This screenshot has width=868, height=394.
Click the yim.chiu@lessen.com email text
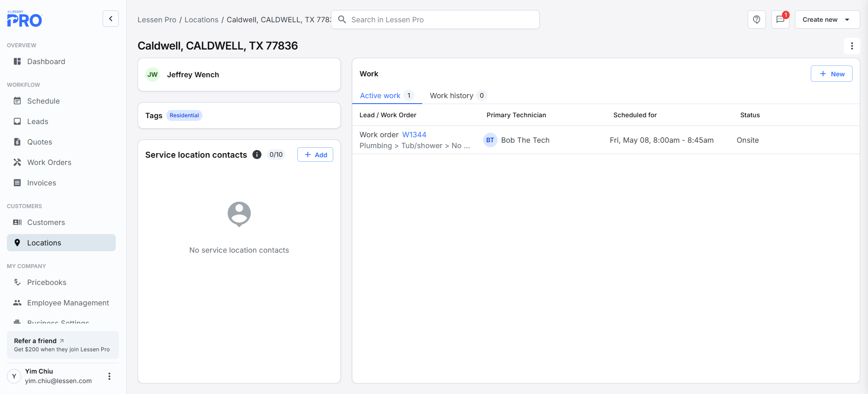coord(58,381)
